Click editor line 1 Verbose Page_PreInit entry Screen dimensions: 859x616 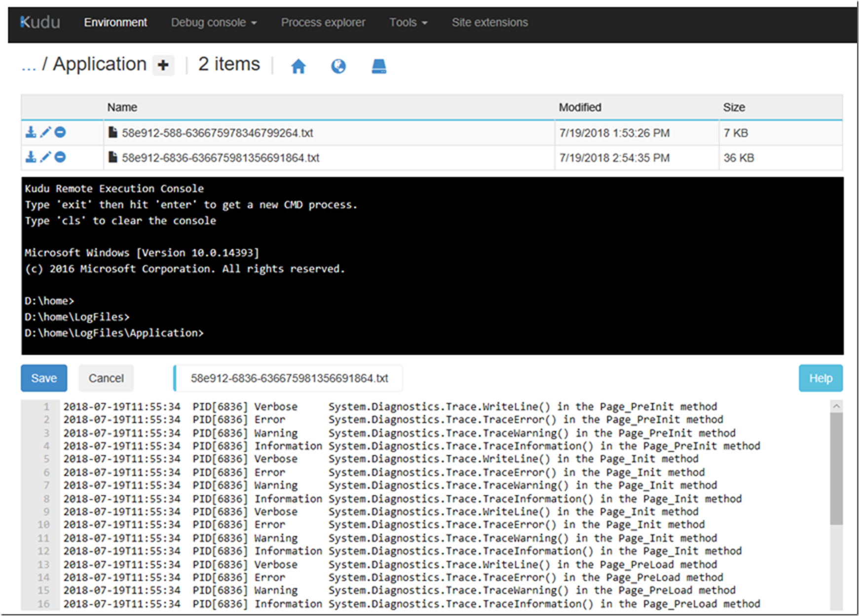pyautogui.click(x=390, y=406)
